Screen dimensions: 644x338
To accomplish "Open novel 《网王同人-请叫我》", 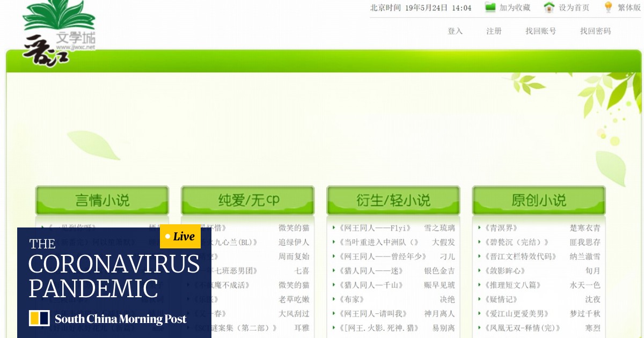I will tap(372, 314).
